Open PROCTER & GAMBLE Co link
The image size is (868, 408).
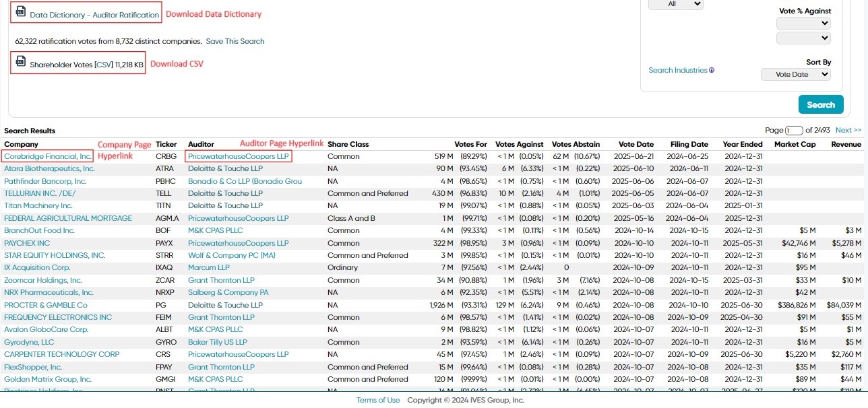pyautogui.click(x=46, y=305)
